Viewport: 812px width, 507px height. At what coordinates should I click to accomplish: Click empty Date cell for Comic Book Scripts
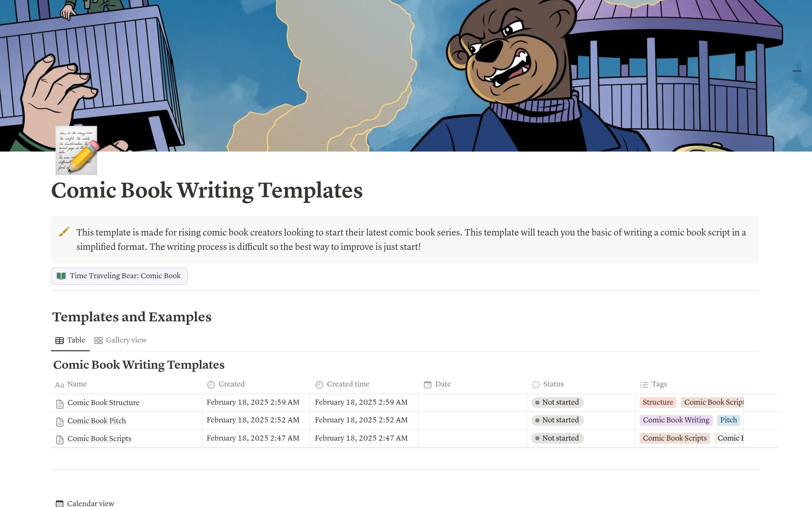472,438
